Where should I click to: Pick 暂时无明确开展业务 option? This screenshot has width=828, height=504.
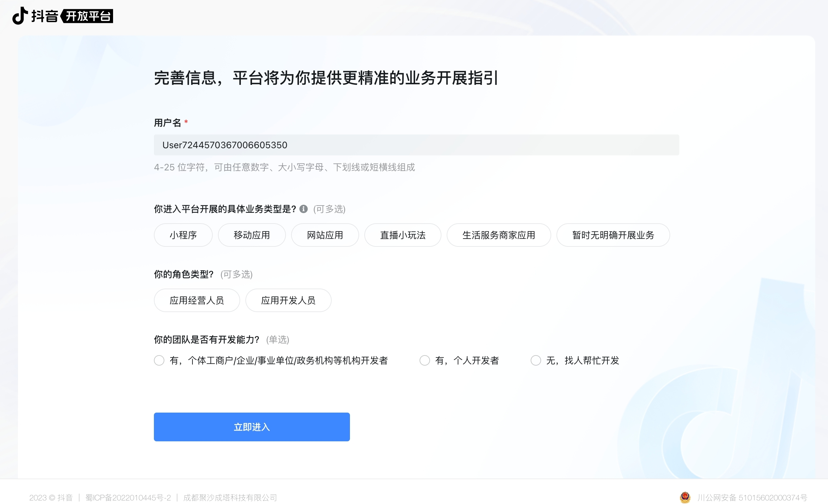pyautogui.click(x=613, y=235)
